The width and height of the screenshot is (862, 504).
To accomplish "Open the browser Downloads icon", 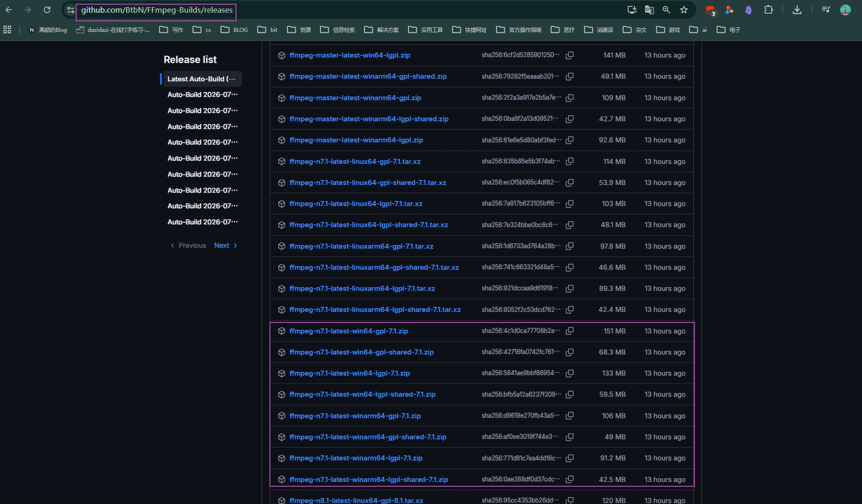I will point(797,10).
